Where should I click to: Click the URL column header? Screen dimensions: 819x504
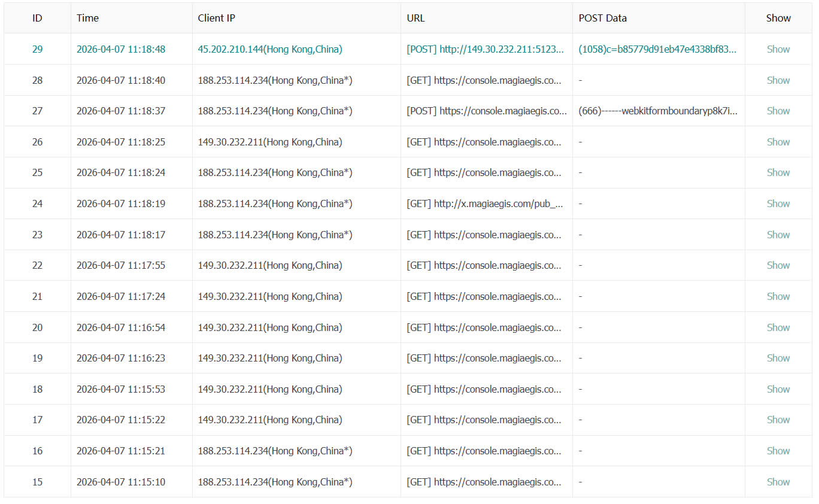click(x=415, y=18)
